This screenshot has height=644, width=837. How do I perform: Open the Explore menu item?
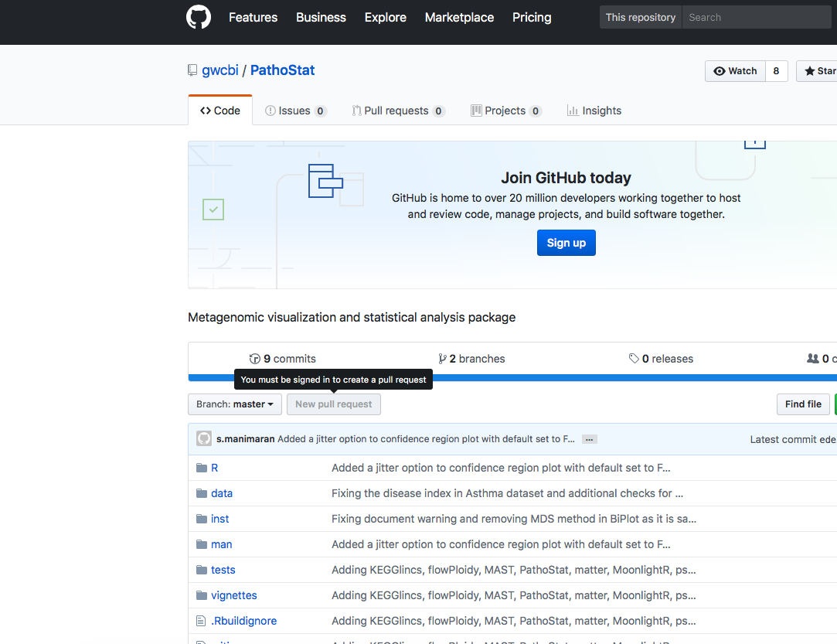(x=386, y=17)
